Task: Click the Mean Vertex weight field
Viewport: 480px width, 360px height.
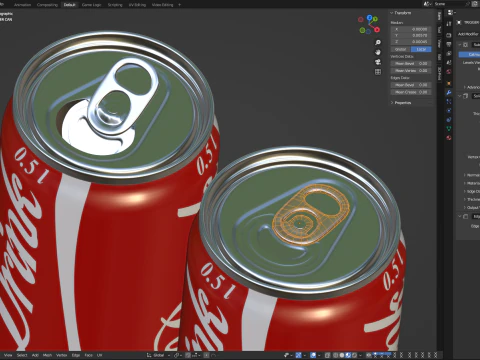Action: (x=411, y=71)
